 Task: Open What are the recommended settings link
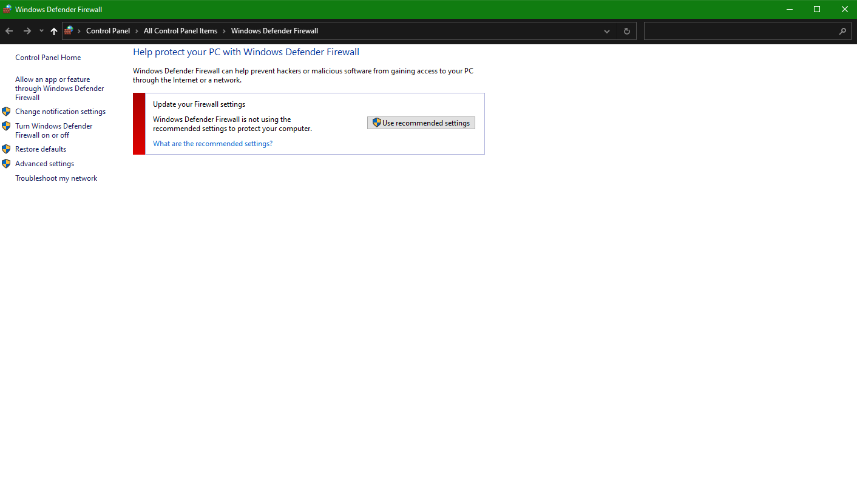point(212,143)
